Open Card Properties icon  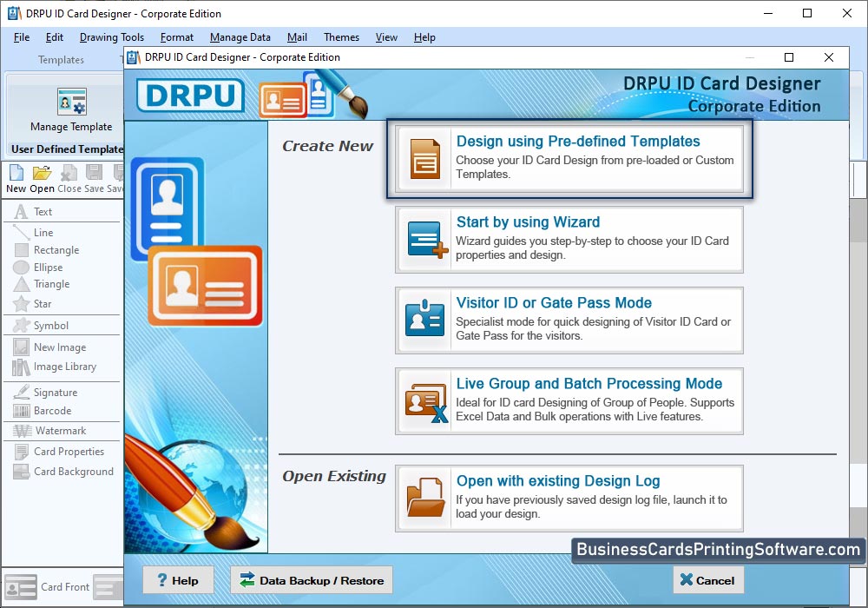22,452
